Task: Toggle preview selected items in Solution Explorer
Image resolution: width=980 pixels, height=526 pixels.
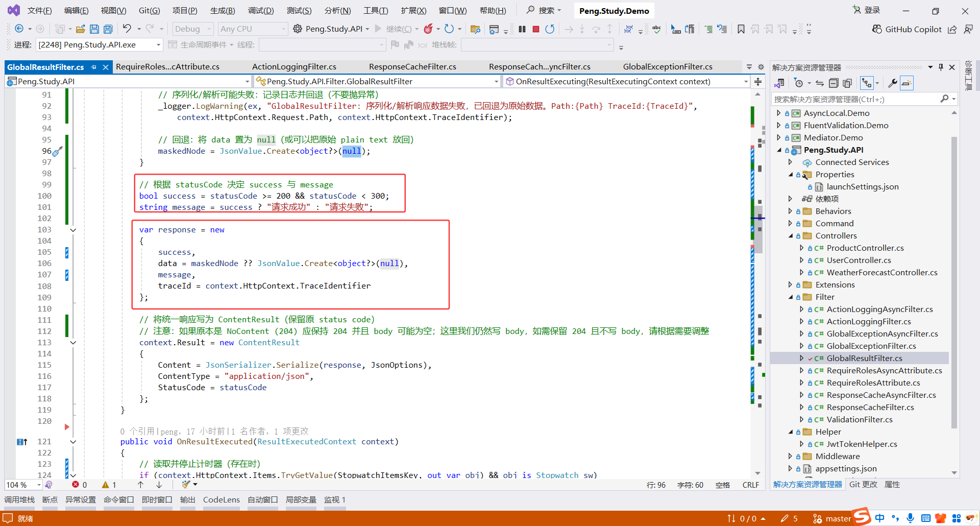Action: click(x=906, y=83)
